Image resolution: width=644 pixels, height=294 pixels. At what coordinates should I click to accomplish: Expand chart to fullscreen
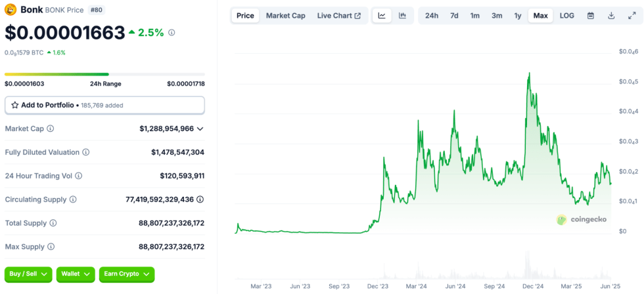tap(632, 16)
